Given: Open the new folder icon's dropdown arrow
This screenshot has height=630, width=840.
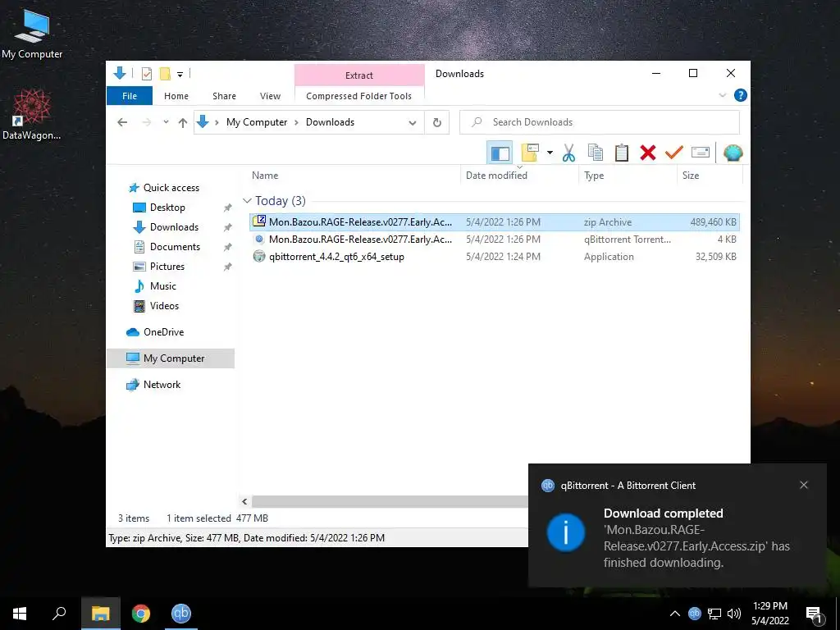Looking at the screenshot, I should (550, 153).
